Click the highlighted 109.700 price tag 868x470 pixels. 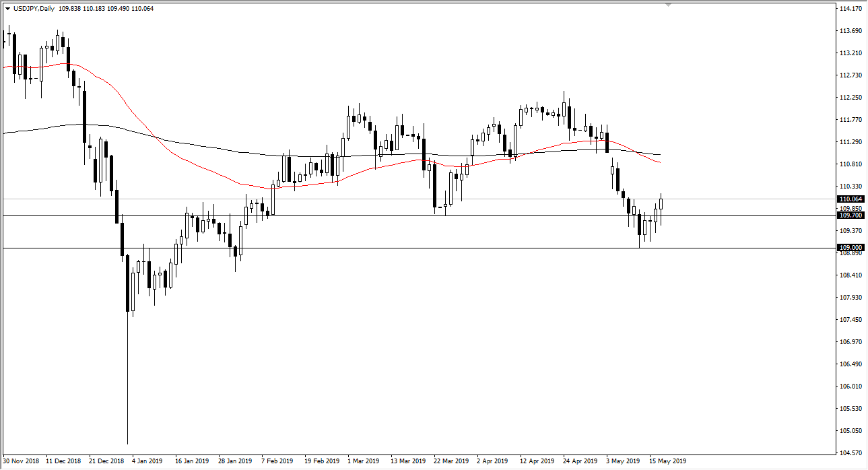click(850, 215)
